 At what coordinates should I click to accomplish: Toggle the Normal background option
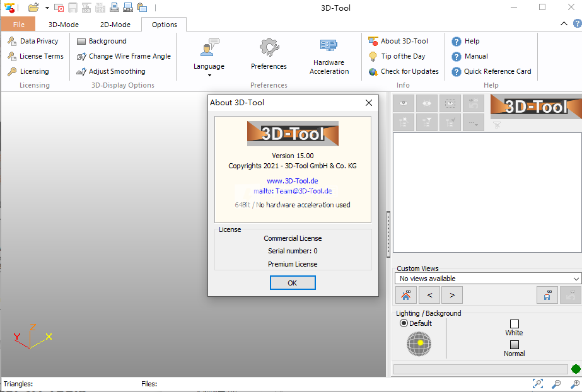[514, 344]
